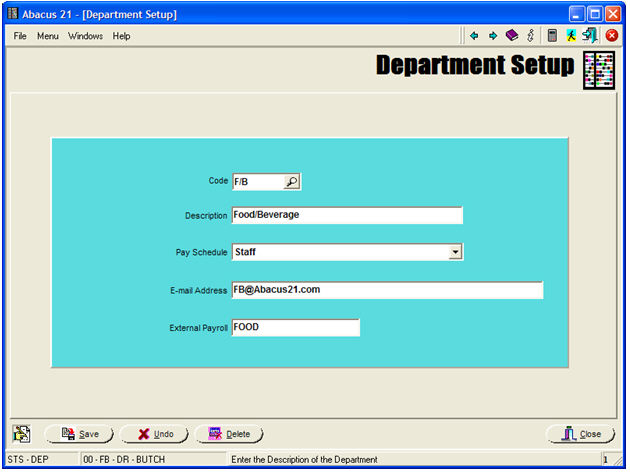The image size is (630, 473).
Task: Click the back arrow toolbar icon
Action: click(474, 35)
